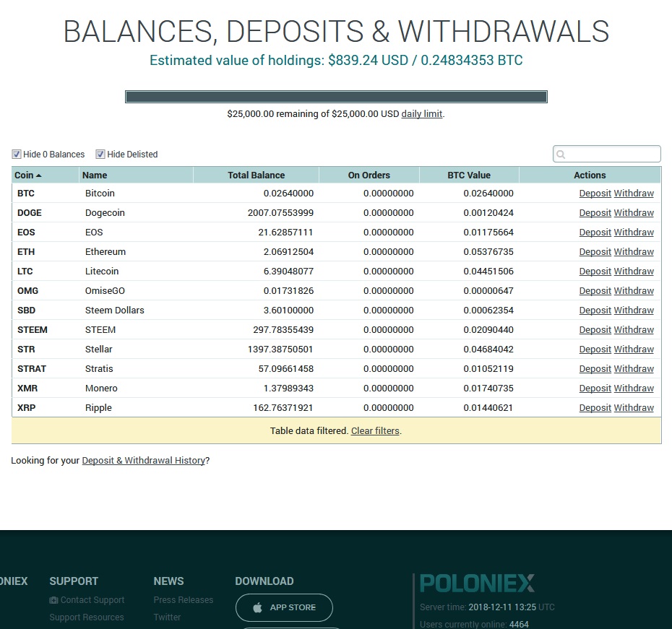This screenshot has height=629, width=672.
Task: Click STEEM total balance 297.78355439
Action: [x=283, y=330]
